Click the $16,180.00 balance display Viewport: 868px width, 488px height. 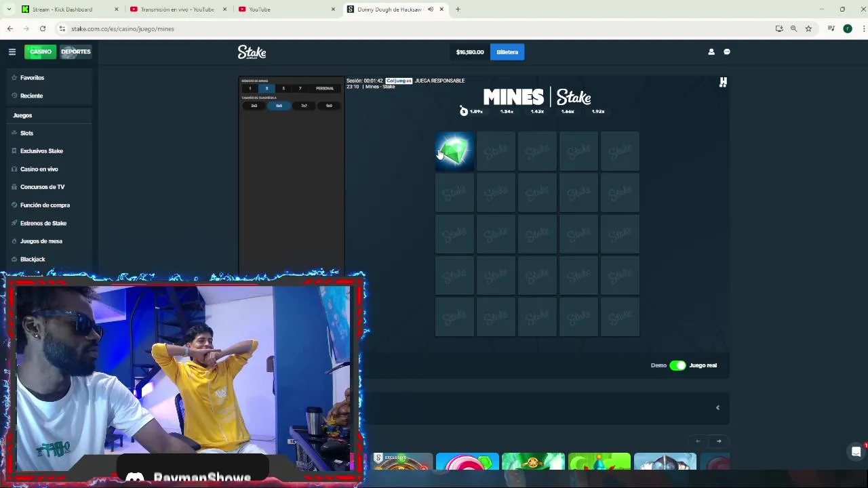[470, 52]
